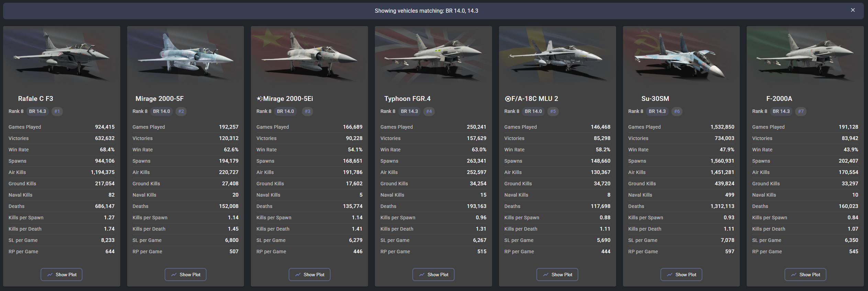
Task: Click the F/A-18C MLU 2 aircraft image
Action: pos(557,56)
